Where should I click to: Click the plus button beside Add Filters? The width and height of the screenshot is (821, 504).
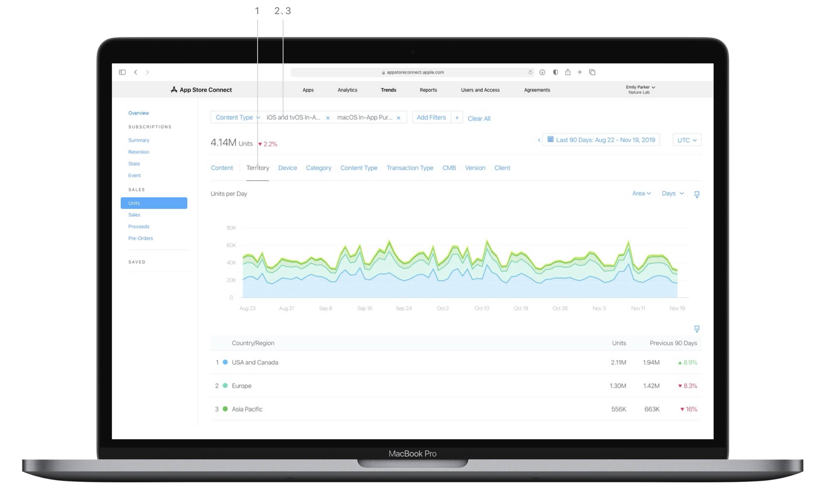pyautogui.click(x=457, y=118)
